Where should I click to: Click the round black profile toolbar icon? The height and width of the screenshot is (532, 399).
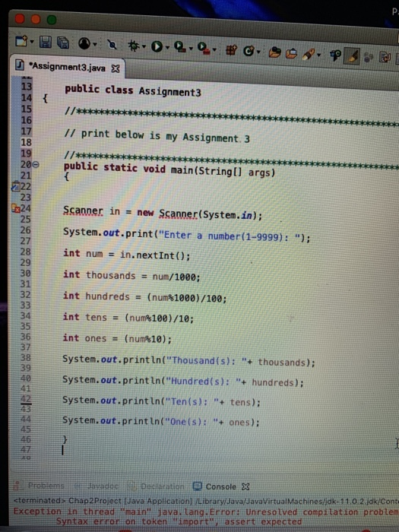[84, 43]
